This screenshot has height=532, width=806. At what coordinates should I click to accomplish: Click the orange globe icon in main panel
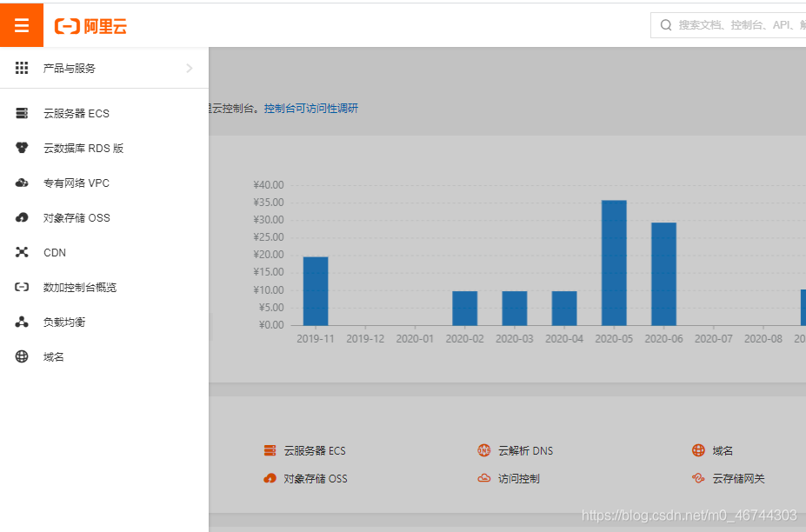(698, 451)
